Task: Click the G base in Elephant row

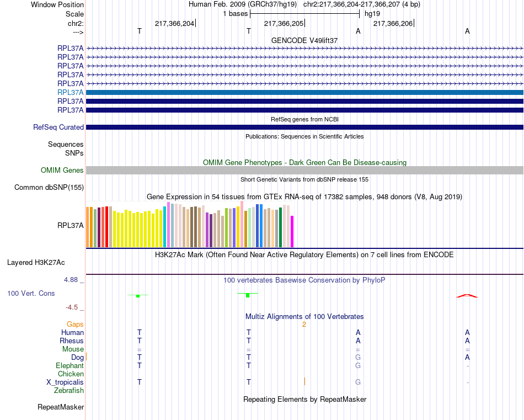Action: pos(358,365)
